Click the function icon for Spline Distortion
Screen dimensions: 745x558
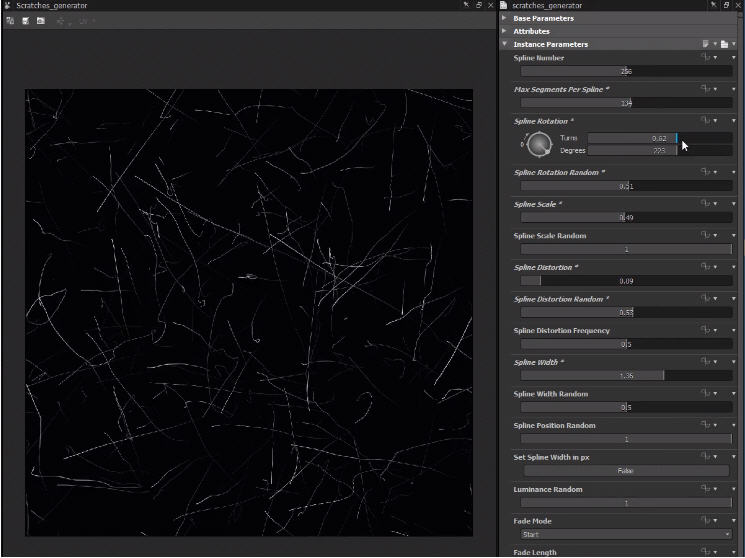(705, 266)
